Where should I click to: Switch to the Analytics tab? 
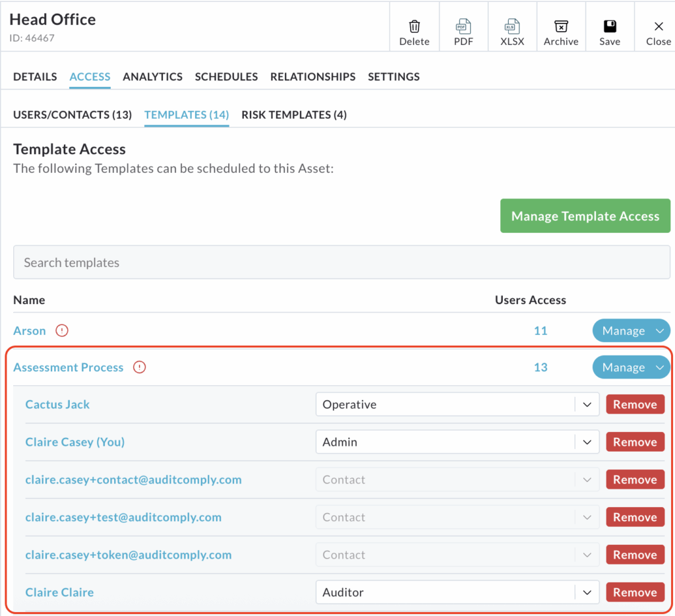[x=152, y=77]
